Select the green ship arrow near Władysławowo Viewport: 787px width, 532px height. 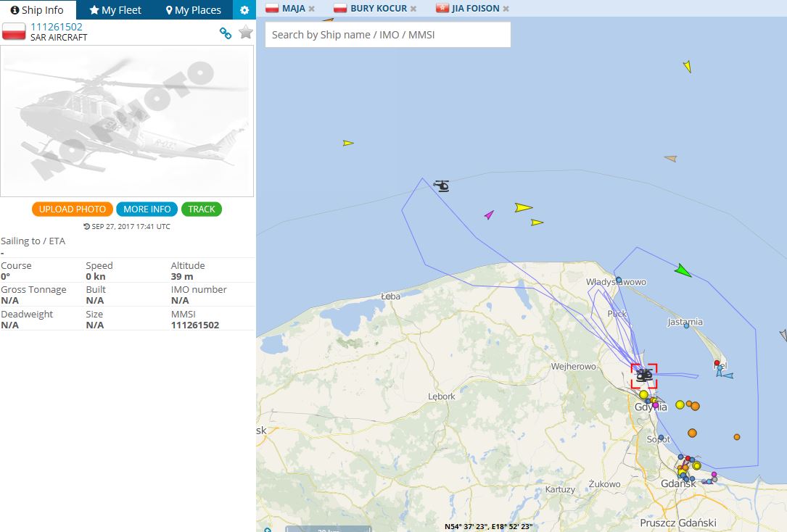tap(682, 271)
